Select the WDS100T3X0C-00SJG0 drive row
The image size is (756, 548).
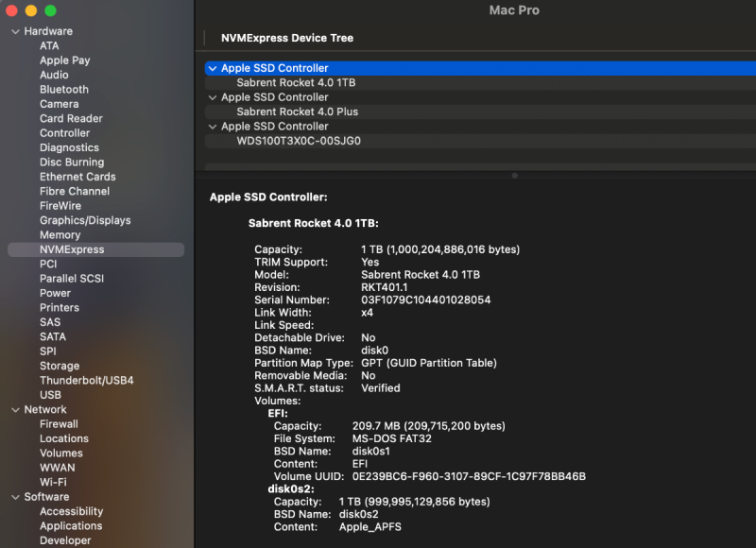tap(299, 141)
